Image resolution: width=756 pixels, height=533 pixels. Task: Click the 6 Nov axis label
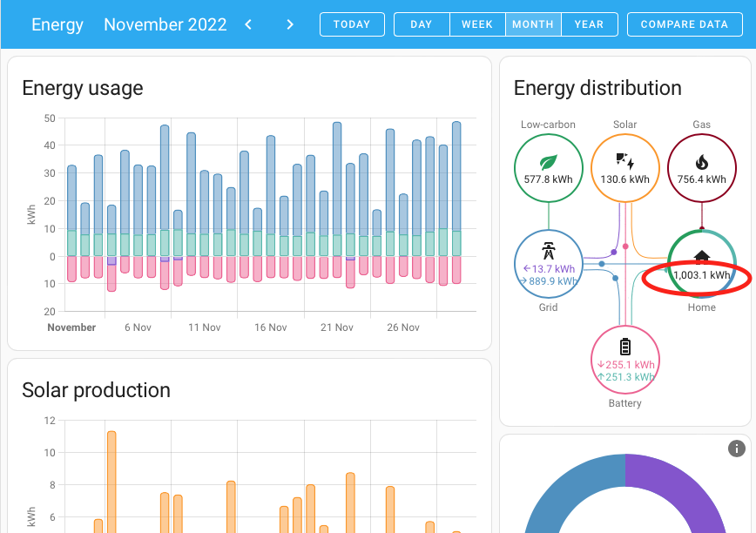click(138, 327)
